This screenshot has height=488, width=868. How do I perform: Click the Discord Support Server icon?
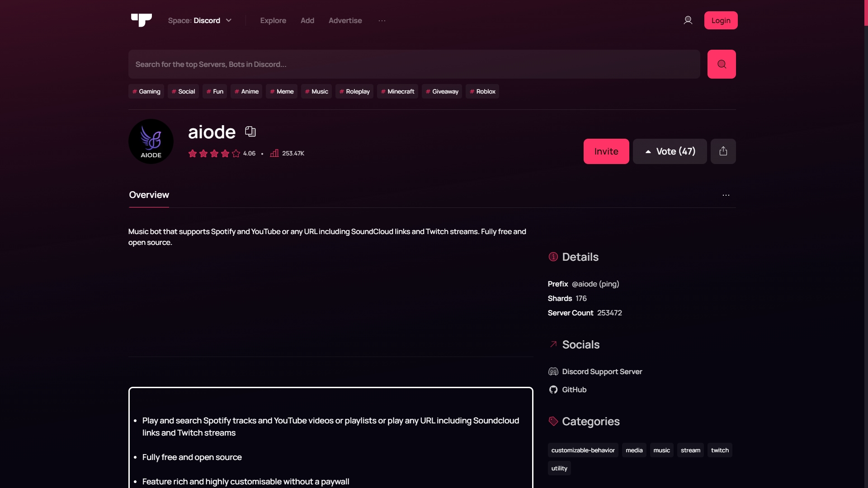point(553,371)
